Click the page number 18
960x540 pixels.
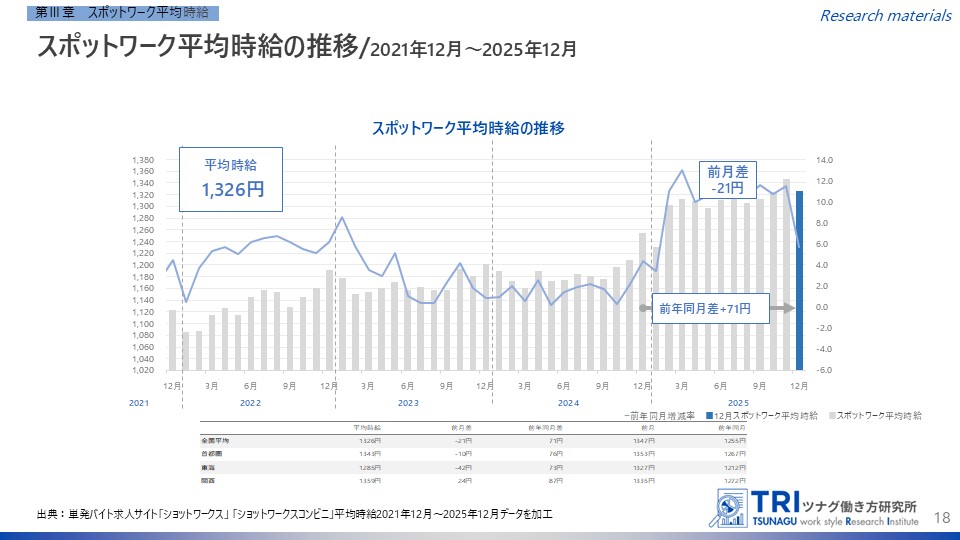coord(941,516)
